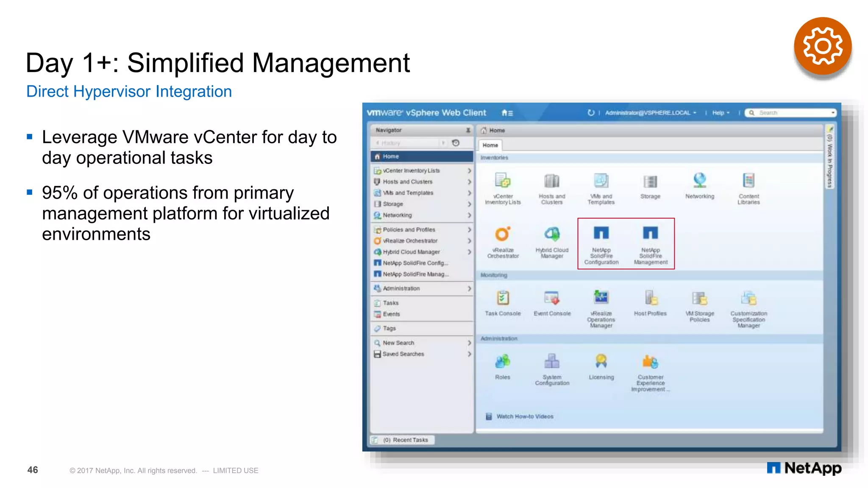Open the Work In Progress side panel
The width and height of the screenshot is (868, 488).
pyautogui.click(x=829, y=157)
